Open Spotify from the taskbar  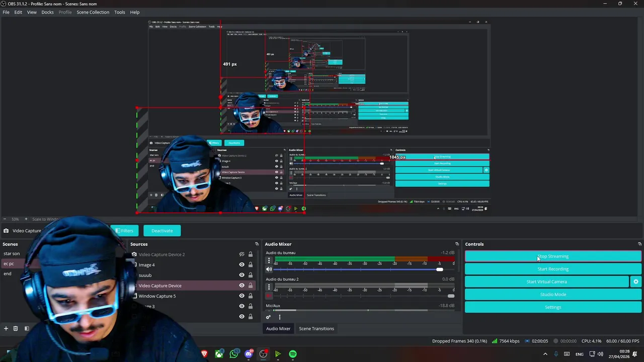[293, 354]
